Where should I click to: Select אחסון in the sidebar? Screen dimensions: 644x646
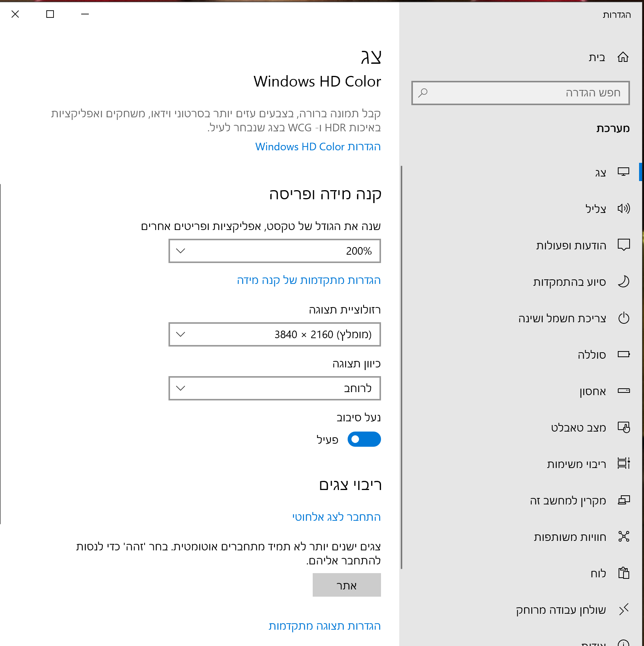[x=521, y=391]
